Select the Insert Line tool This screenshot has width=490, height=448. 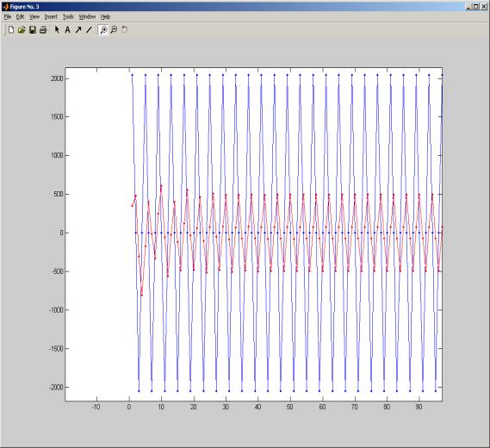tap(89, 29)
